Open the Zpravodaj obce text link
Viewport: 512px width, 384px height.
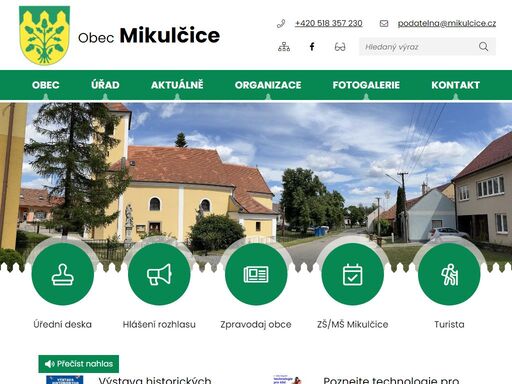tap(256, 324)
